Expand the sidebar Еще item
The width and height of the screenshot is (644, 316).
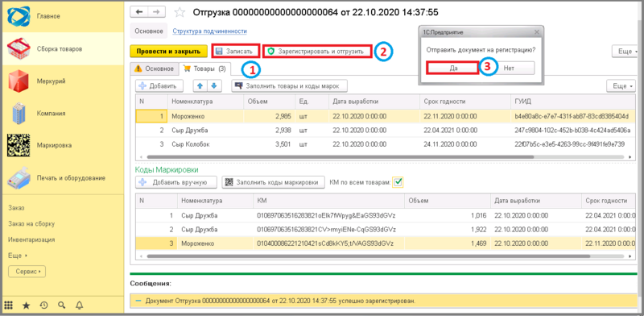click(18, 256)
